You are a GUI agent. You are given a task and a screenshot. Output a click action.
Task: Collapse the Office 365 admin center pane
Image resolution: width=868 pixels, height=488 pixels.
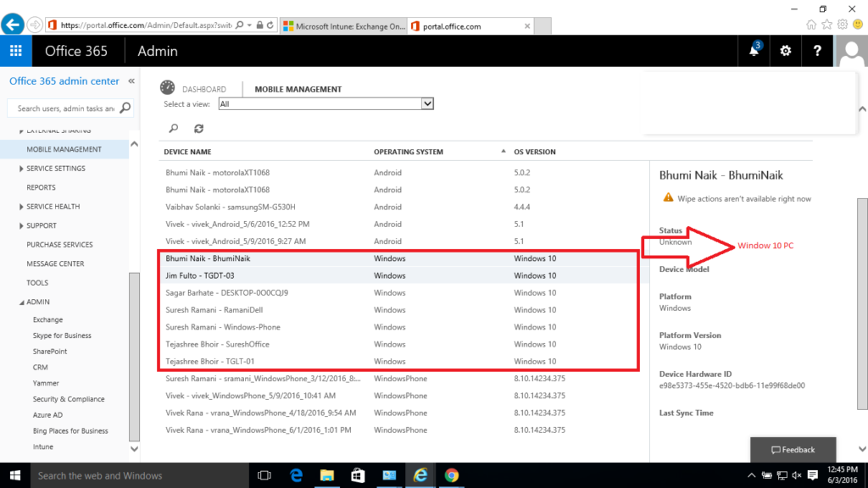coord(131,81)
